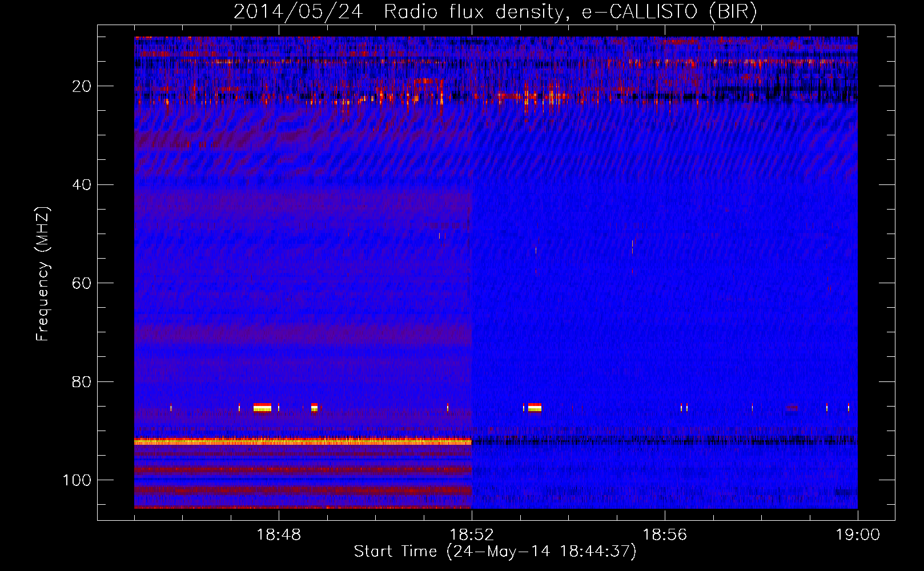
Task: Click the '80' frequency tick label
Action: (x=82, y=382)
